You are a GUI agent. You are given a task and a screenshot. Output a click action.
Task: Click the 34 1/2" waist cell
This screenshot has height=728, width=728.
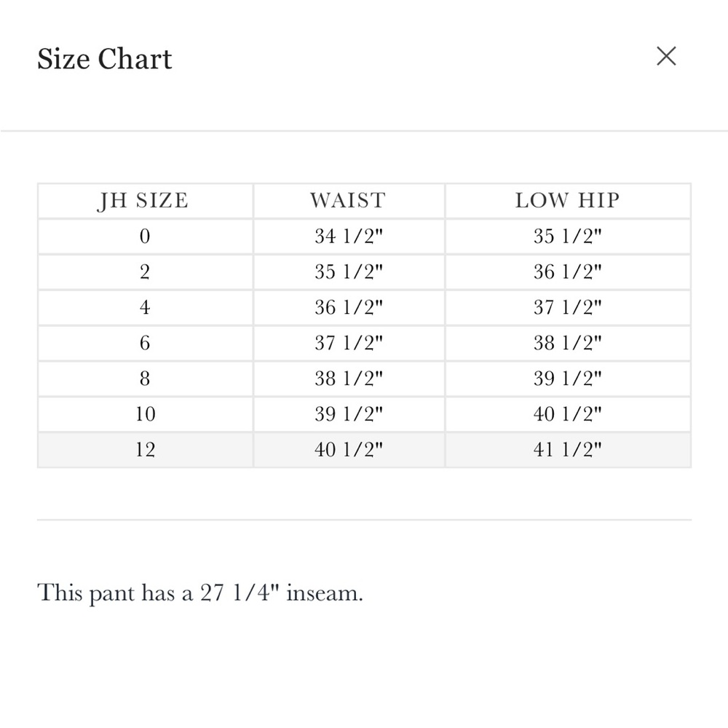point(349,237)
